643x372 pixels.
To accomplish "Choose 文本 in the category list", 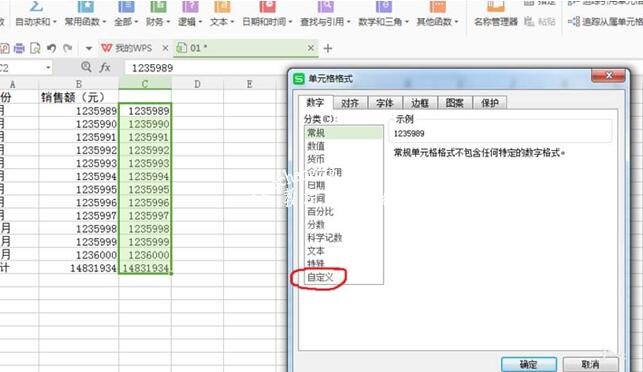I will pos(344,251).
